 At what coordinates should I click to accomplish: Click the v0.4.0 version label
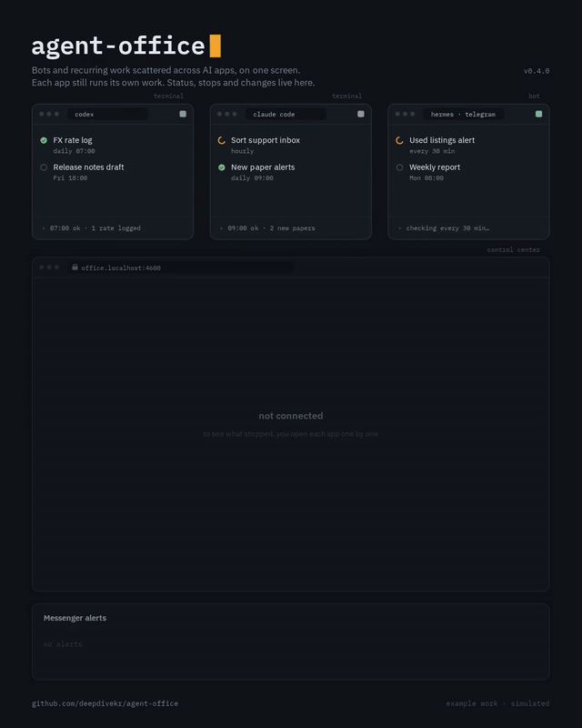537,71
